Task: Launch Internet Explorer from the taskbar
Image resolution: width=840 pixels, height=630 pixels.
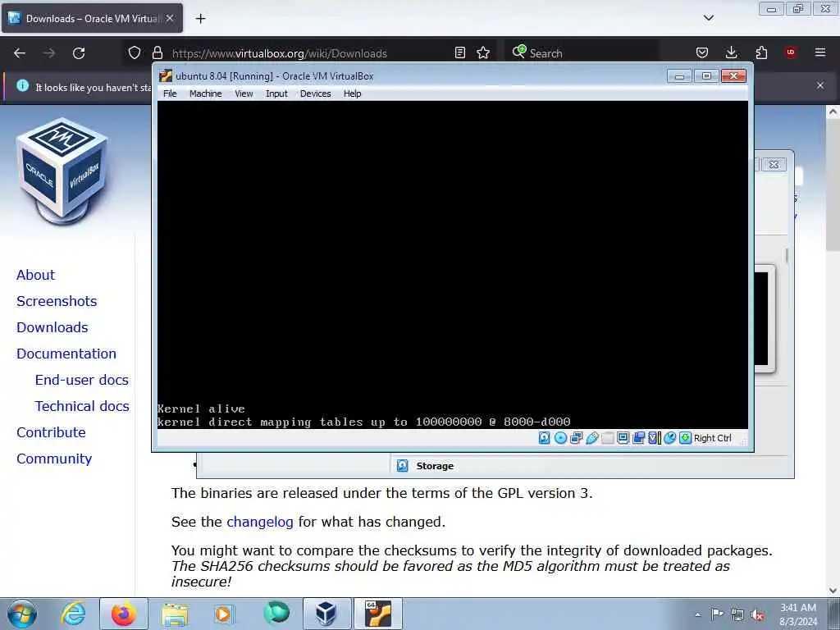Action: tap(73, 614)
